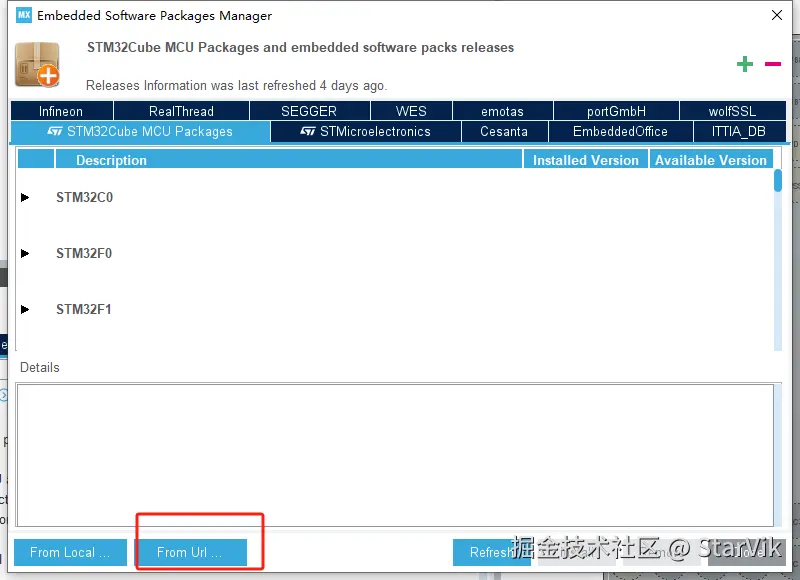Click the magenta minus collapse-all icon
The height and width of the screenshot is (580, 800).
[773, 64]
